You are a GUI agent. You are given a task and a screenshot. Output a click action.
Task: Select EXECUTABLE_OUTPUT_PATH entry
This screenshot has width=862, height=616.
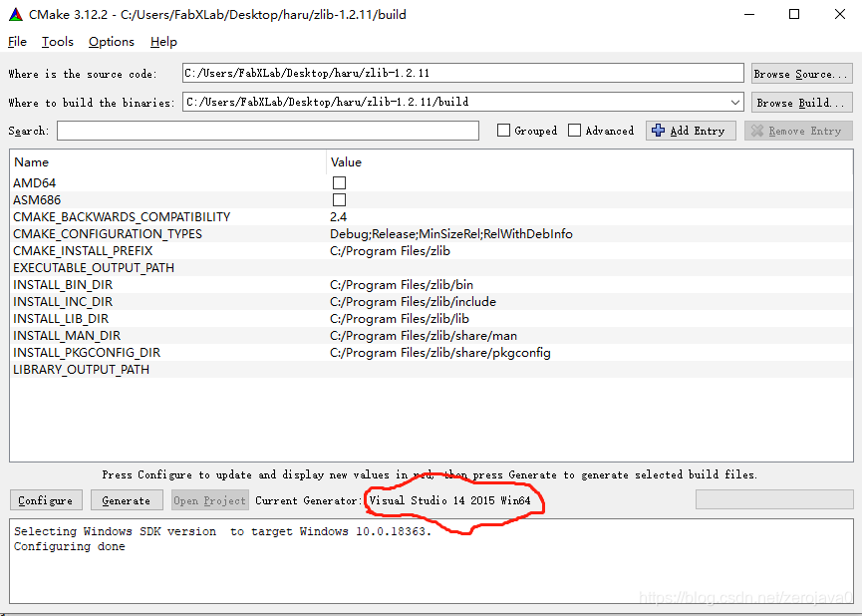click(94, 268)
